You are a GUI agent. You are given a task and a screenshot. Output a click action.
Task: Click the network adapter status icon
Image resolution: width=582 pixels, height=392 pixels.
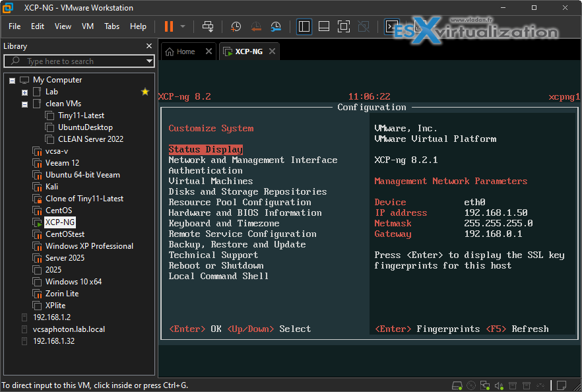click(485, 385)
